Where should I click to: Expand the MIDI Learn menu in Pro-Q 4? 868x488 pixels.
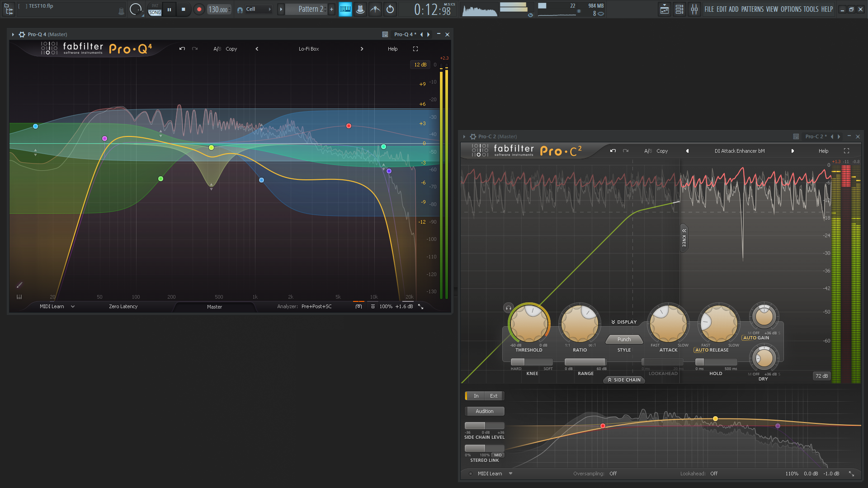point(73,306)
